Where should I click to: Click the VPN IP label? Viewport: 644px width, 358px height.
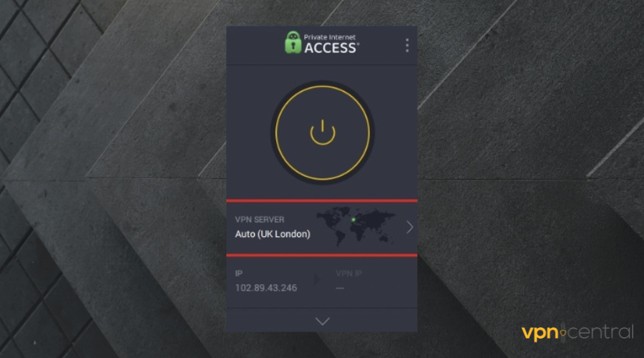click(x=348, y=274)
